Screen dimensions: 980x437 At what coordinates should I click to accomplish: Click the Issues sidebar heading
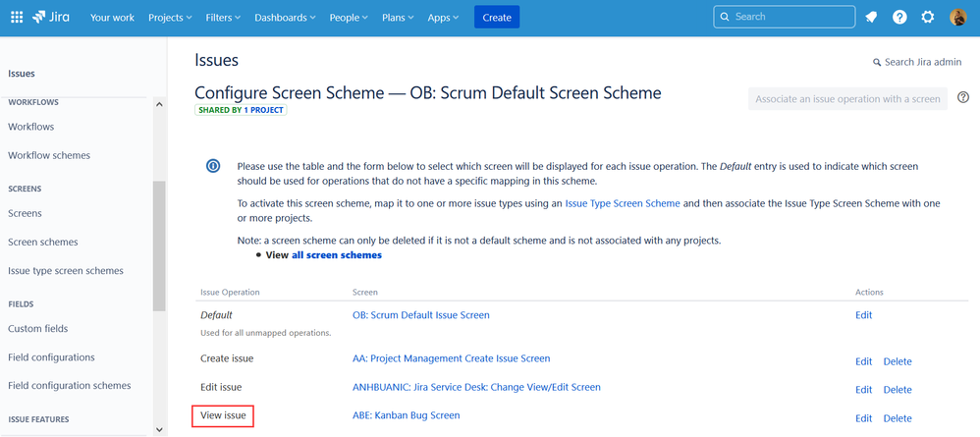[22, 73]
